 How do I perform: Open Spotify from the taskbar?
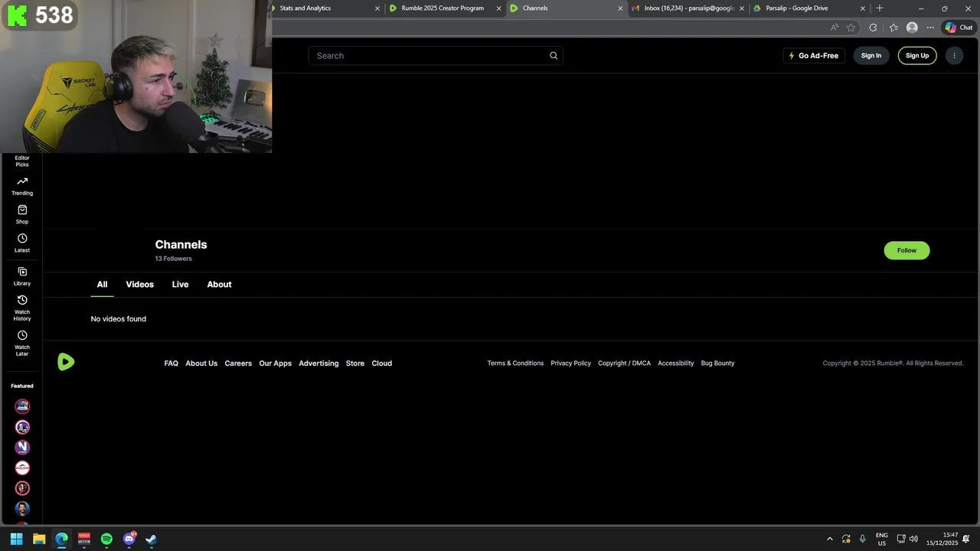point(106,539)
